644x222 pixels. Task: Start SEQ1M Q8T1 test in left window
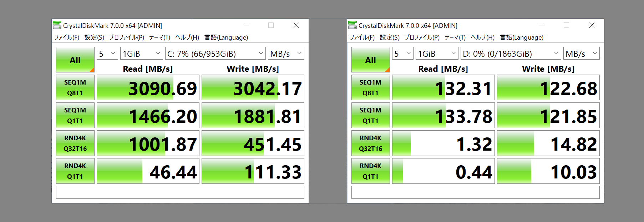(75, 87)
